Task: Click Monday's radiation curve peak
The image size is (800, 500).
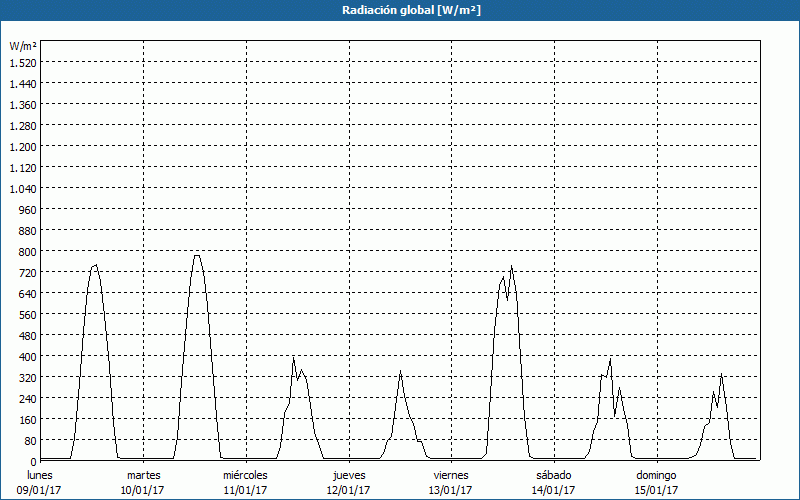Action: click(95, 265)
